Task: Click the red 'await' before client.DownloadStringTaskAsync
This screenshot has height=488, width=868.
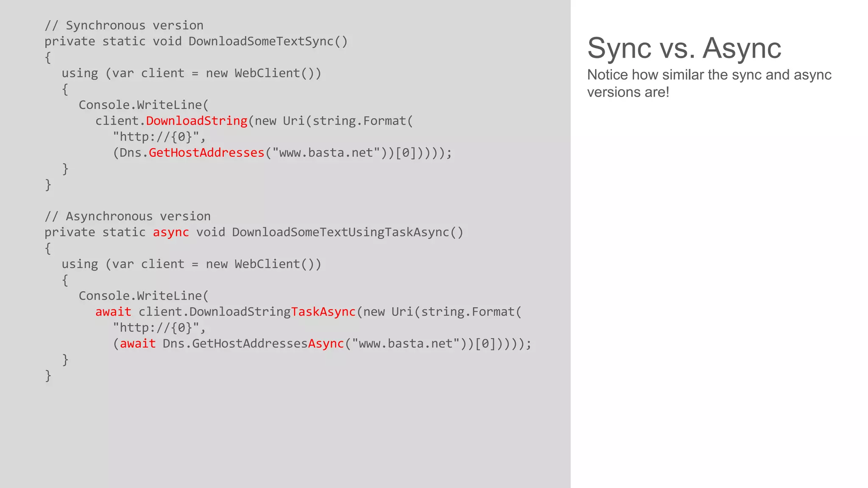Action: pyautogui.click(x=113, y=312)
